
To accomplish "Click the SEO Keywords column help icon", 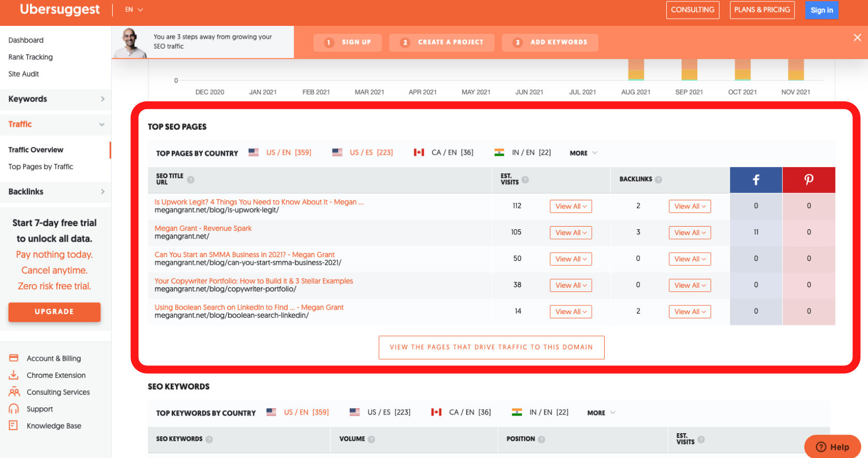I will point(209,439).
